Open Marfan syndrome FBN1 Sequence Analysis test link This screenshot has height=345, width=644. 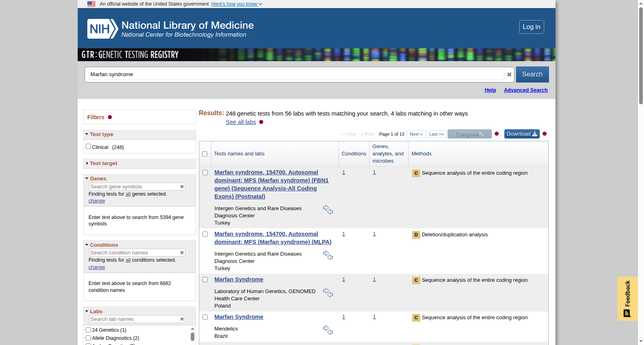click(272, 184)
